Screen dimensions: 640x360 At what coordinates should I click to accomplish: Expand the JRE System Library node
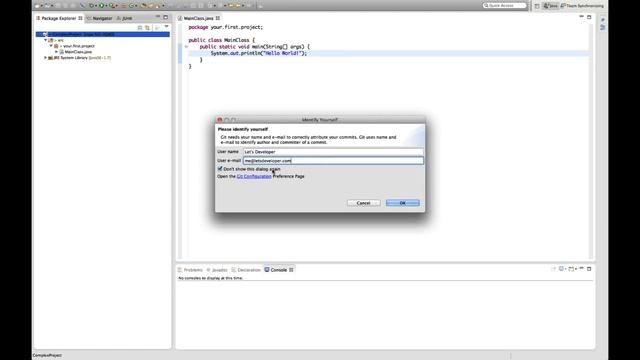(x=45, y=58)
